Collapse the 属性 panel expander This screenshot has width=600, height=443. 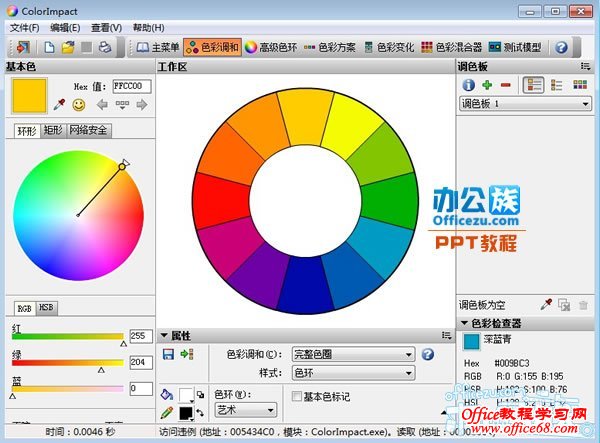point(164,336)
